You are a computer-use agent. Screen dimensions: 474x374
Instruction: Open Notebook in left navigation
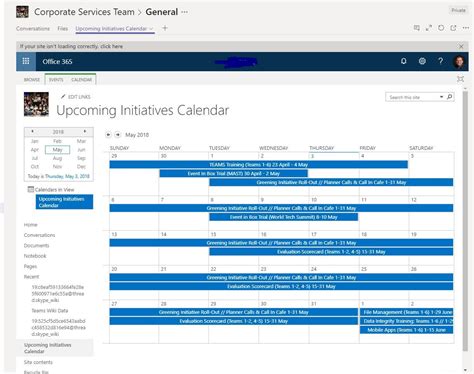tap(35, 256)
